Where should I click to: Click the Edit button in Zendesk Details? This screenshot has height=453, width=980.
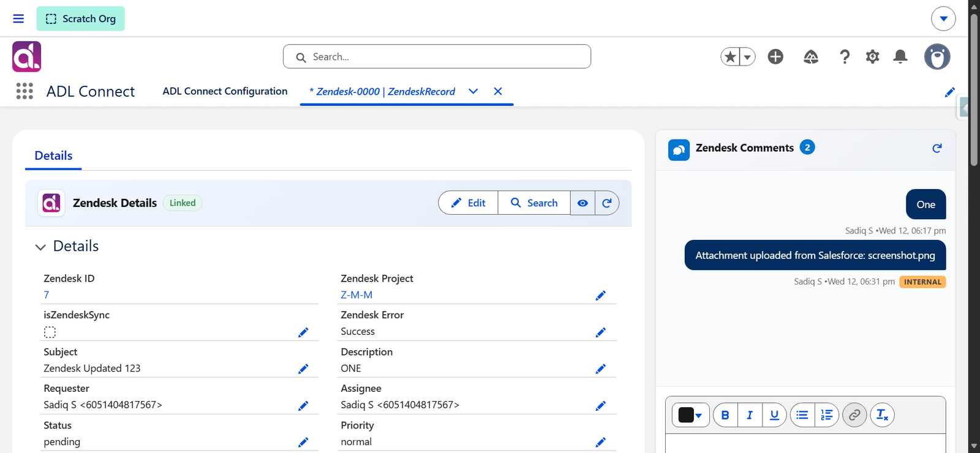pos(469,203)
